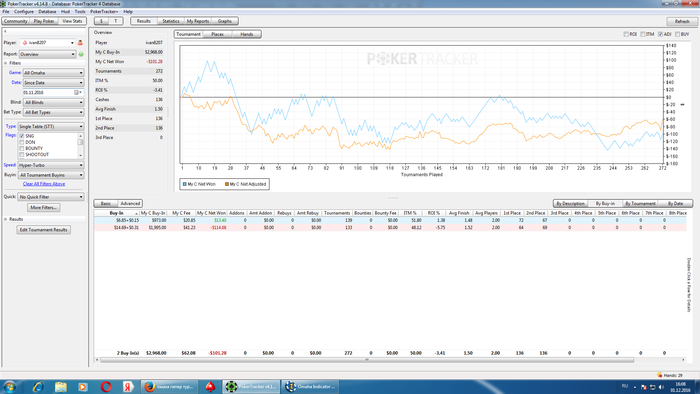Click the Windows Start button
This screenshot has height=394, width=700.
pyautogui.click(x=10, y=386)
